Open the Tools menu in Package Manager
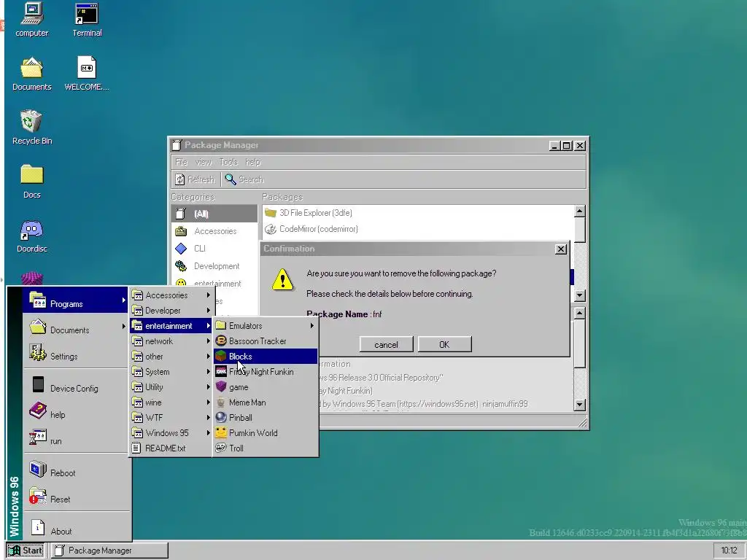 tap(228, 162)
